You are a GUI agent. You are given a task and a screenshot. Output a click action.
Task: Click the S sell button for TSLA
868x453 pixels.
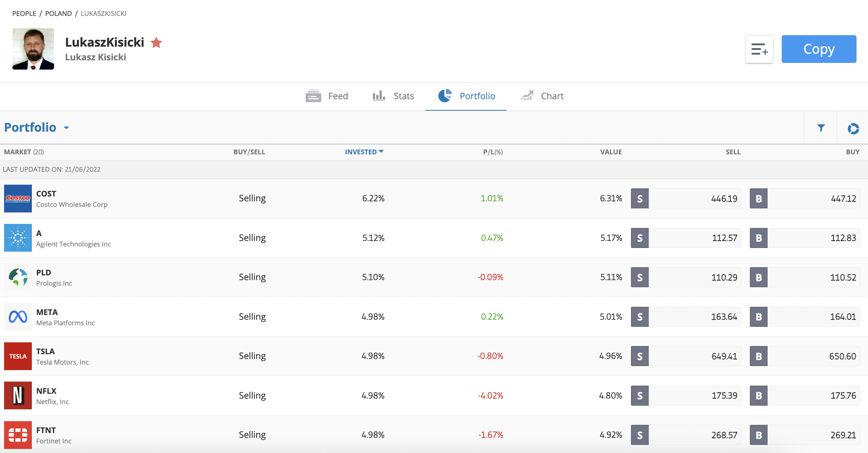pyautogui.click(x=640, y=356)
